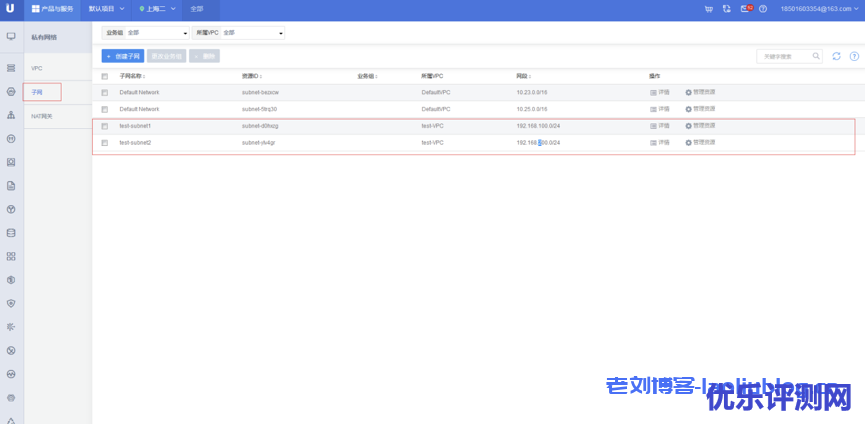Tick the checkbox for test-subnet2
This screenshot has height=424, width=865.
[104, 143]
